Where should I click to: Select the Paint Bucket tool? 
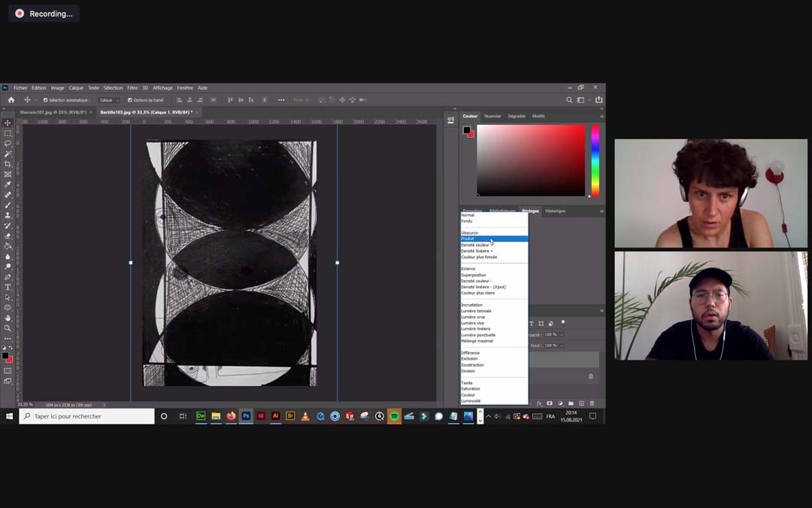(x=8, y=246)
